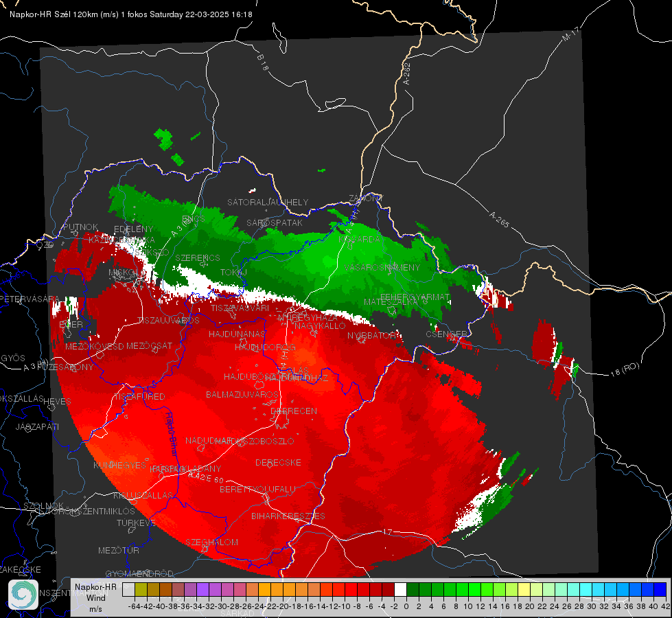Click the SZERENCS city label
672x618 pixels.
pos(197,257)
